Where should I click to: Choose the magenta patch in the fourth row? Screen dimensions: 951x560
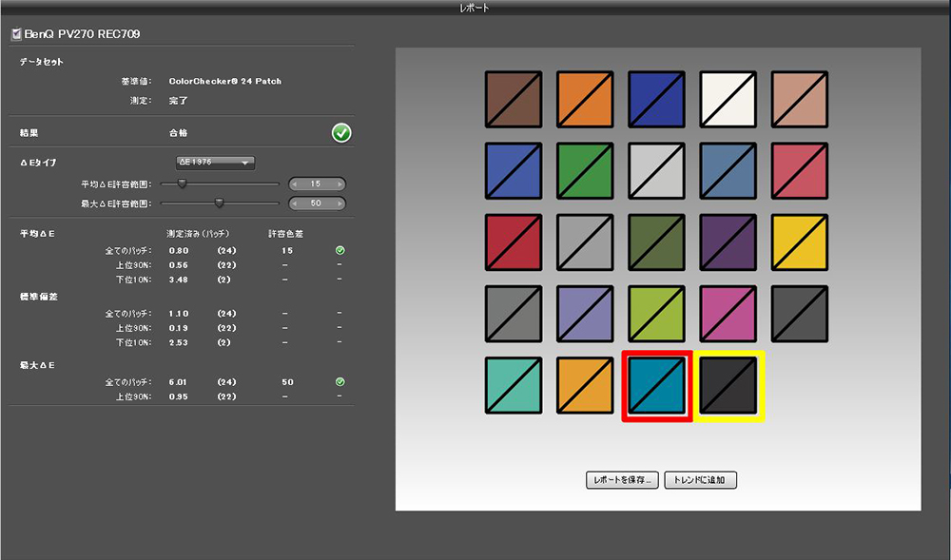(x=728, y=314)
